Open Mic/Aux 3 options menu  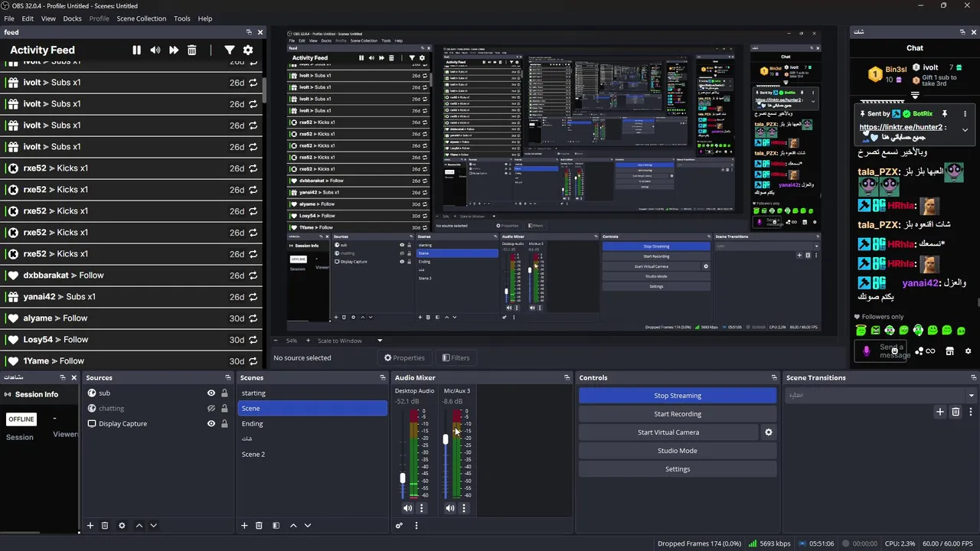coord(463,508)
